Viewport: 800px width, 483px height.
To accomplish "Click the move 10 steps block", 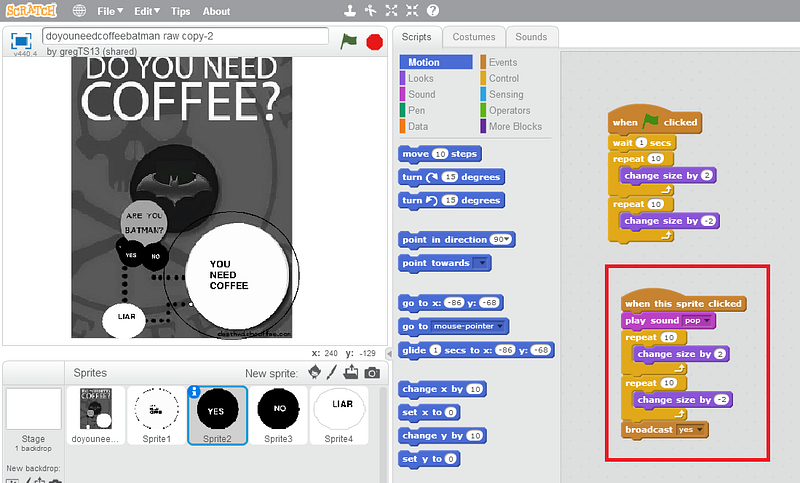I will click(440, 154).
